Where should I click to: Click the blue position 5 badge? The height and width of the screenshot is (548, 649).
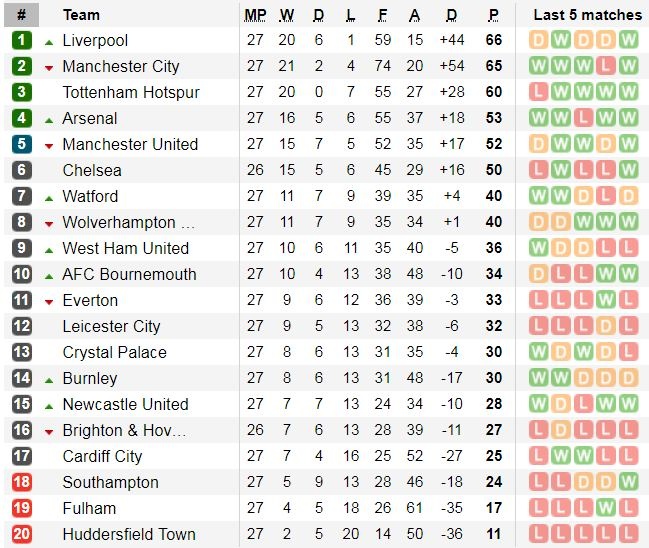tap(22, 144)
